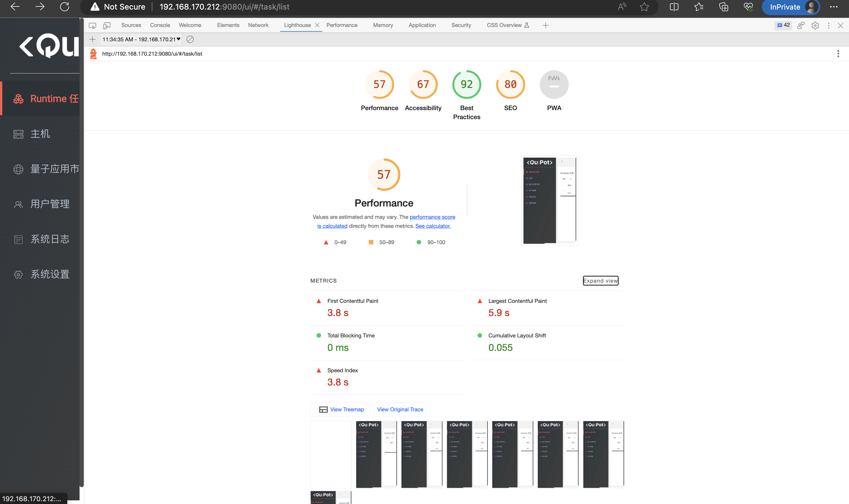Open Lighthouse report three-dot menu
This screenshot has height=504, width=849.
(x=838, y=54)
